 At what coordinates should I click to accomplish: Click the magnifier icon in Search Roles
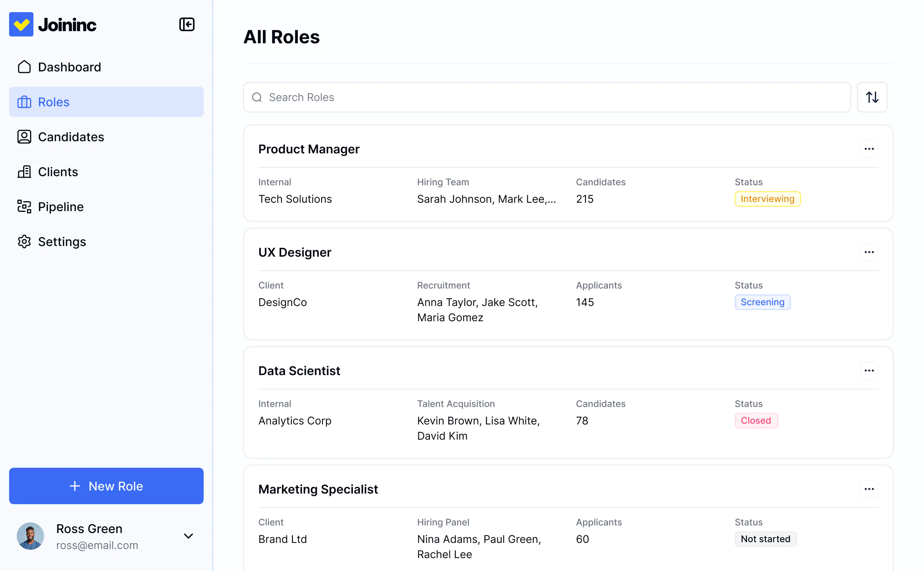(x=257, y=97)
